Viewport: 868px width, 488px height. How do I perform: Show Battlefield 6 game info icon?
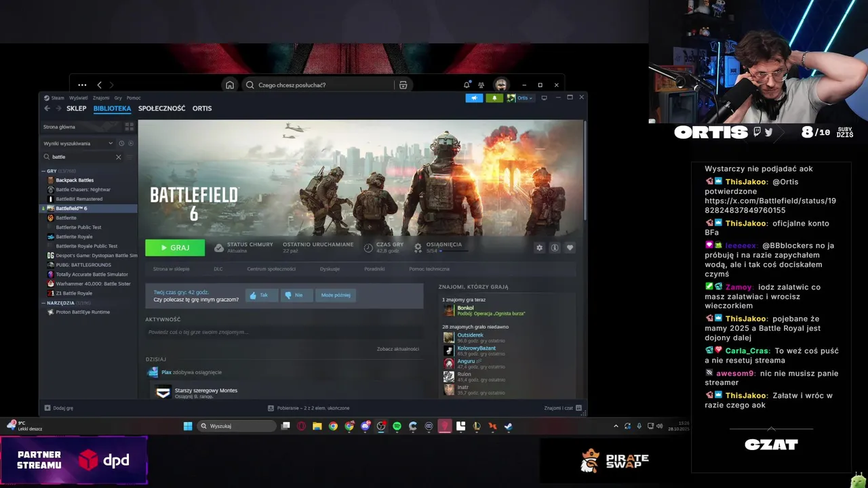555,248
